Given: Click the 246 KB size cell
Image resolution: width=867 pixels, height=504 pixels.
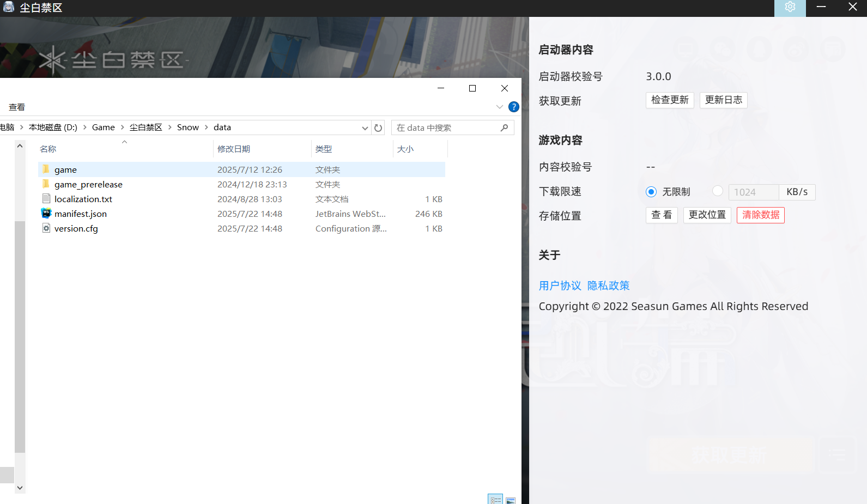Looking at the screenshot, I should (429, 214).
